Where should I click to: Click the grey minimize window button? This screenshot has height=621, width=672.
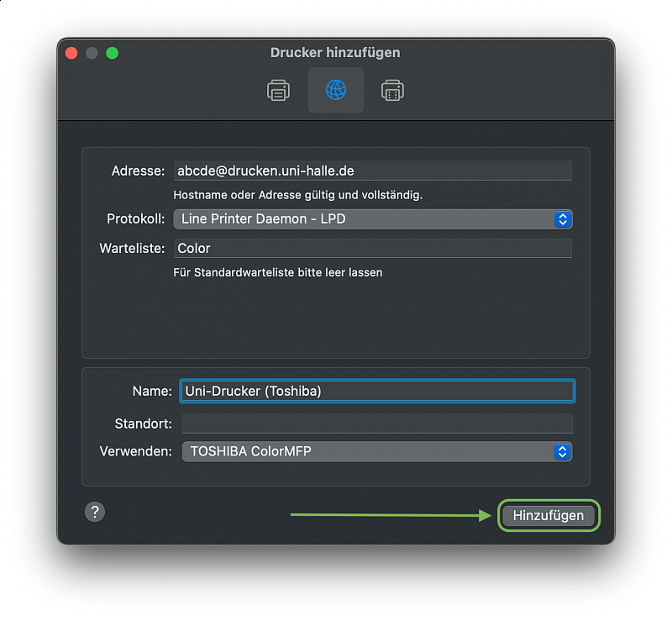click(x=92, y=53)
